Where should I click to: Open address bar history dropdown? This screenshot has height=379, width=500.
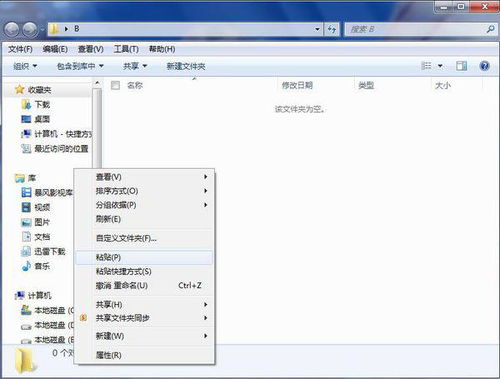[x=317, y=29]
